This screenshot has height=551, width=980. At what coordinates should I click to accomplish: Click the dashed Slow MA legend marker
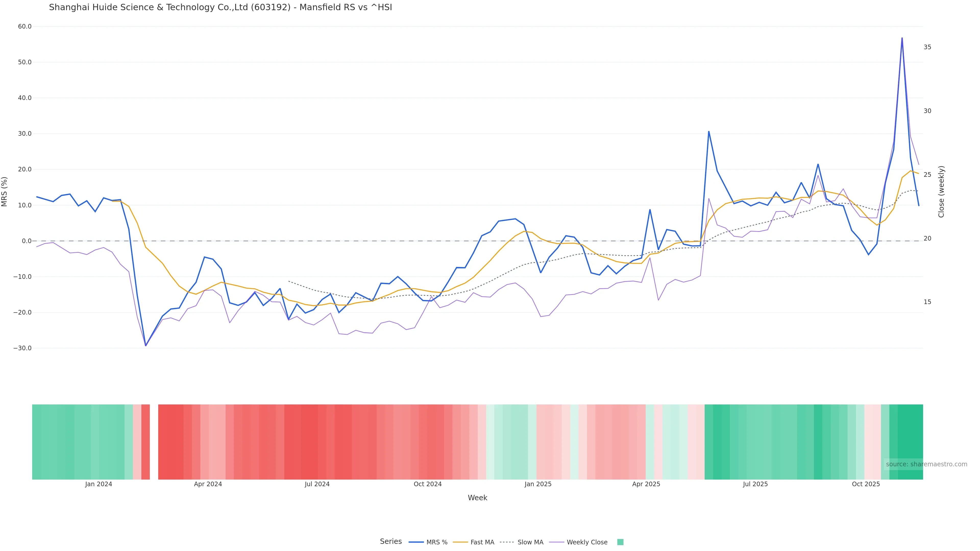click(x=507, y=542)
